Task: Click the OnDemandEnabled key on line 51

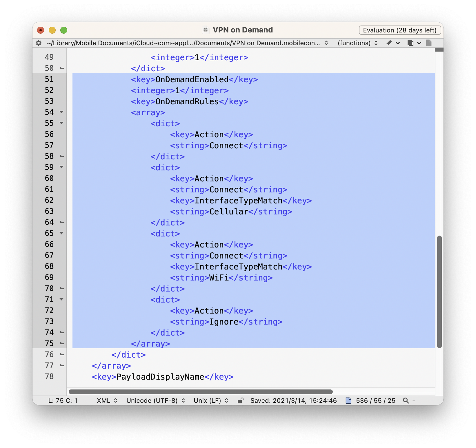Action: coord(192,79)
